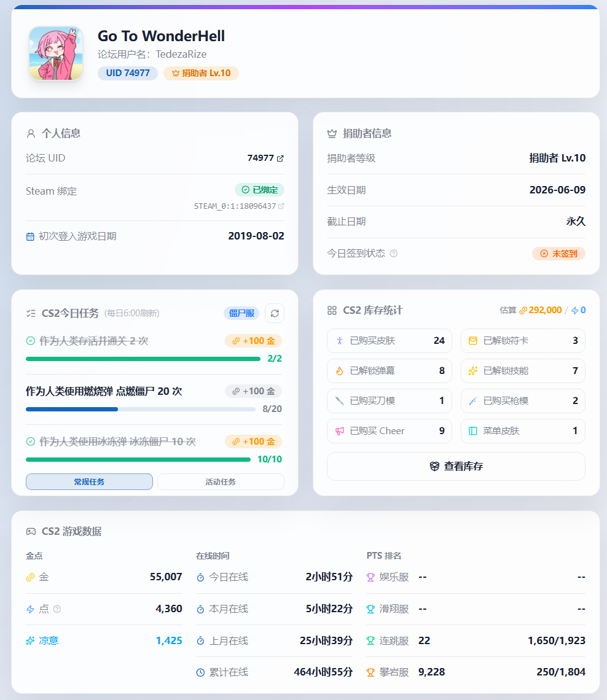Open the 已解锁符卡 inventory card
607x700 pixels.
point(523,341)
